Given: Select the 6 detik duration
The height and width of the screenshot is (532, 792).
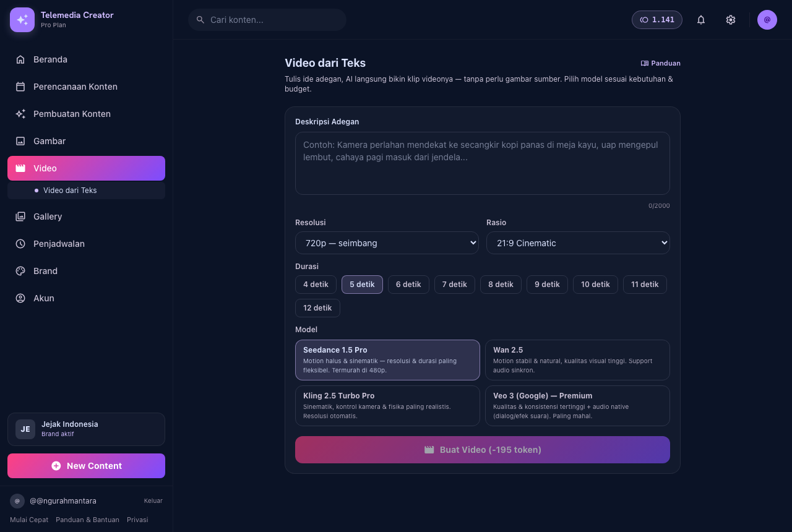Looking at the screenshot, I should pyautogui.click(x=408, y=285).
